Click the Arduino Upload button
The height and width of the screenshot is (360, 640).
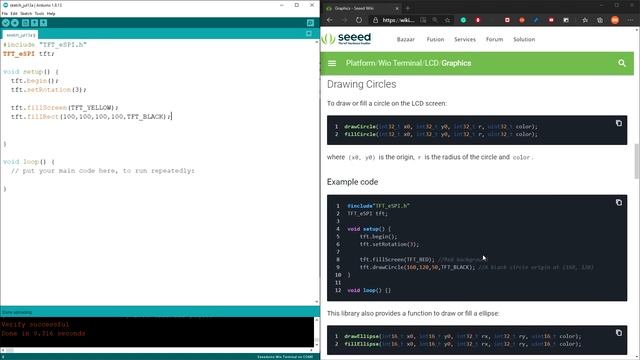[x=15, y=23]
